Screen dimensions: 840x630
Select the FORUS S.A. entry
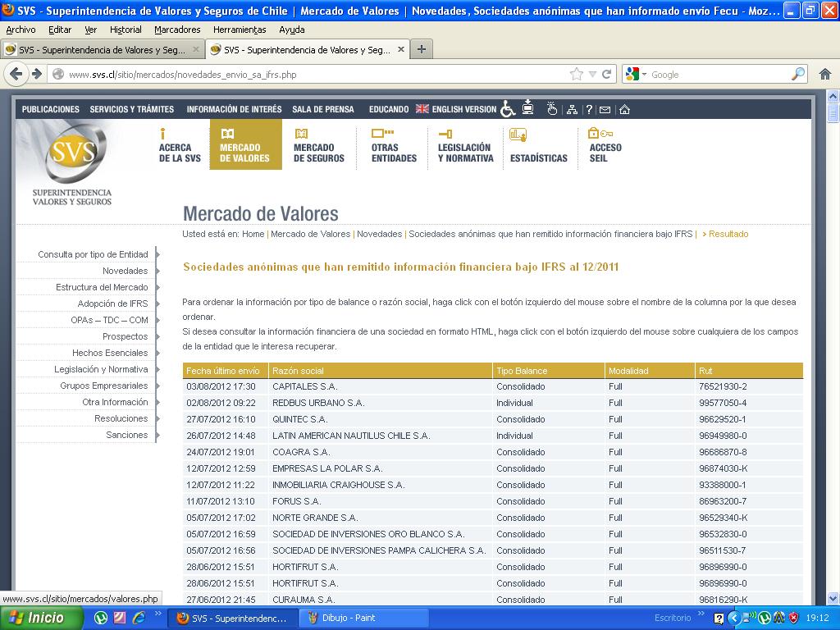[493, 501]
